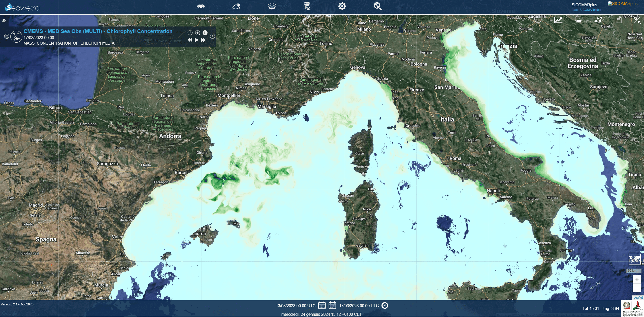Step forward to next time frame
Viewport: 644px width, 317px height.
click(203, 40)
